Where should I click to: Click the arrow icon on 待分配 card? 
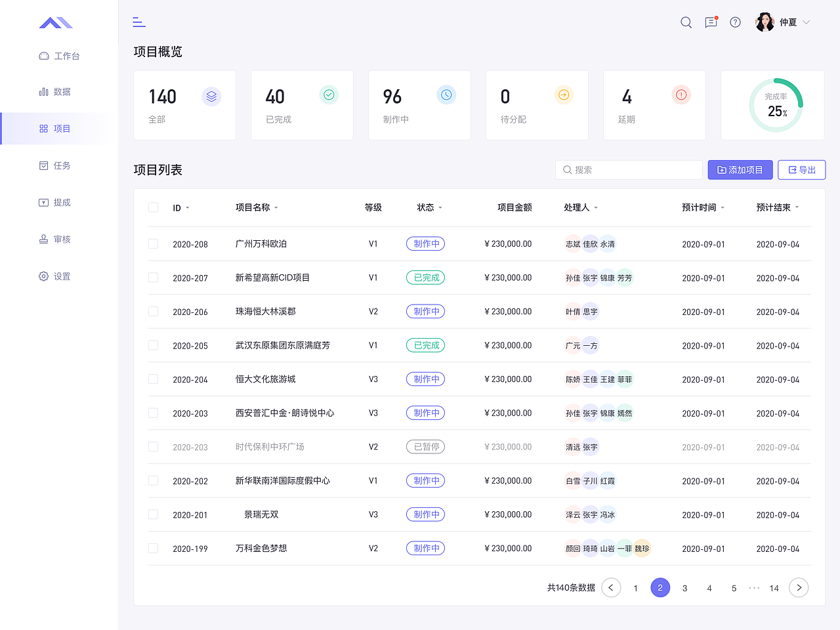click(x=564, y=94)
